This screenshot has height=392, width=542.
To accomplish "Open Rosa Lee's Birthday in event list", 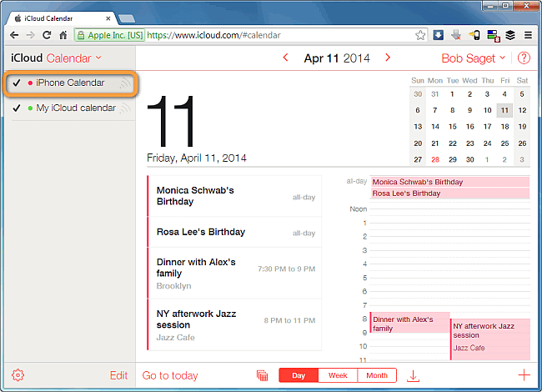I will [234, 232].
